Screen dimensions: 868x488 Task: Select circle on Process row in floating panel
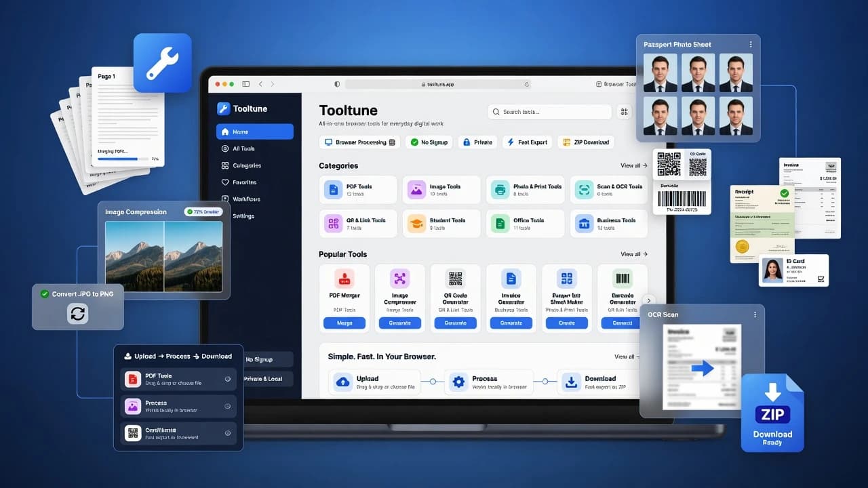[228, 406]
